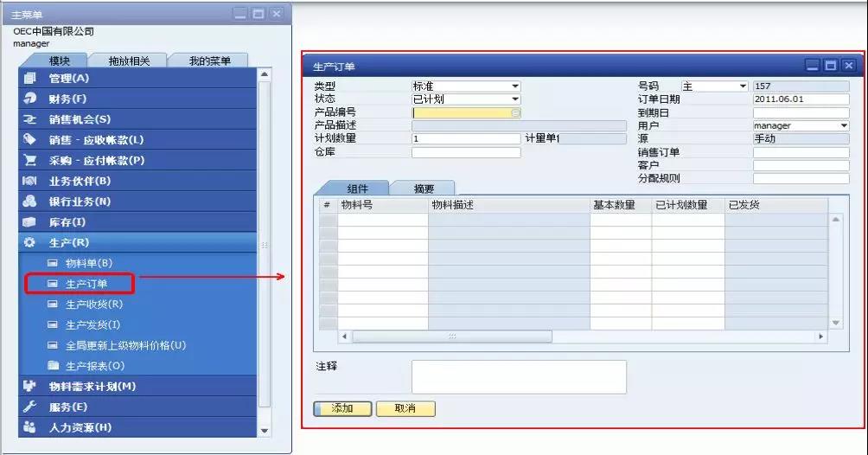
Task: Open the 状态 (Status) dropdown
Action: tap(515, 99)
